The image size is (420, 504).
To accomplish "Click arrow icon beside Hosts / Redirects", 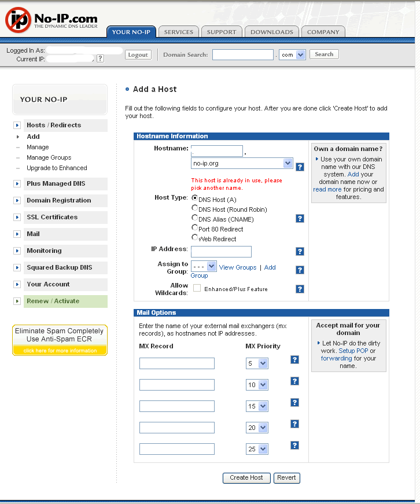I will pos(17,126).
